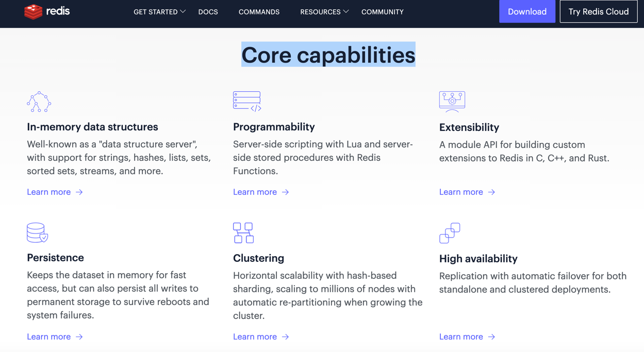
Task: Click the 'A module API' description text
Action: [x=524, y=152]
